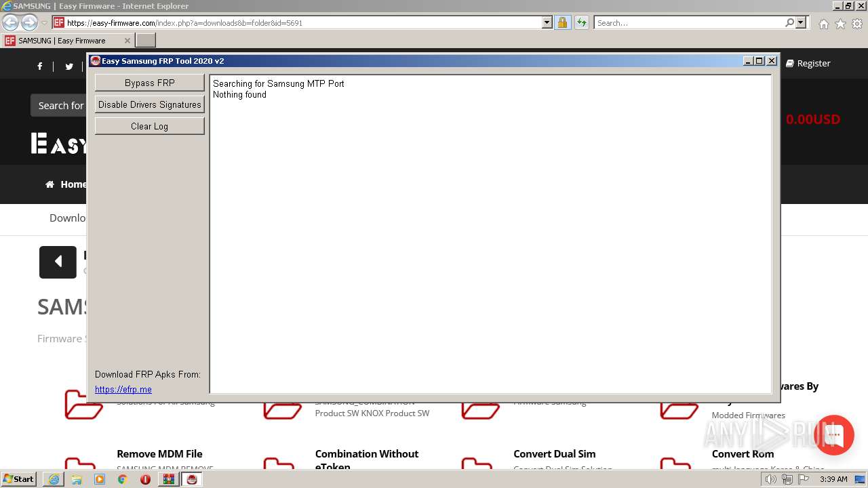Screen dimensions: 868x488
Task: Open Action Center flag icon
Action: [804, 479]
